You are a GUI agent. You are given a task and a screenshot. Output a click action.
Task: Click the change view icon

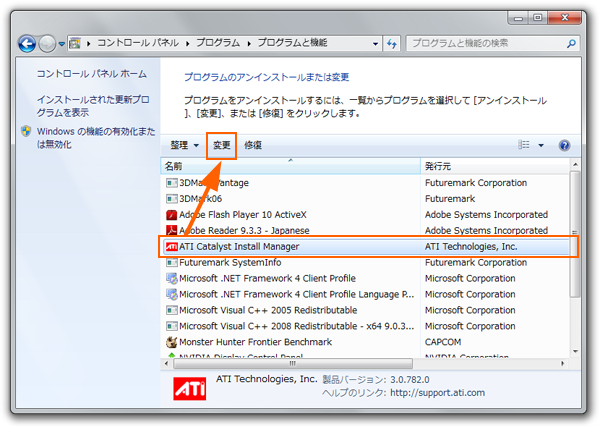click(x=524, y=145)
